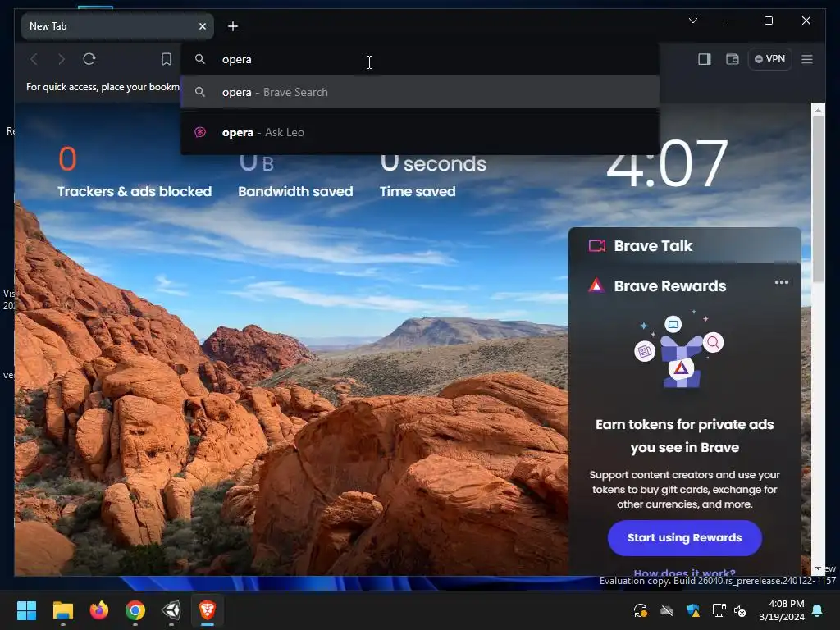Open Brave Rewards three-dots options menu

tap(782, 282)
